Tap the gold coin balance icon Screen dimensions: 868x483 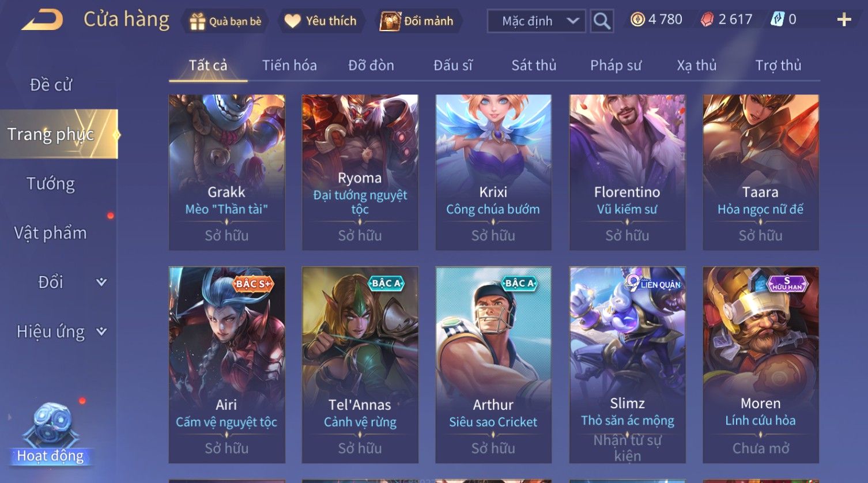pyautogui.click(x=637, y=20)
